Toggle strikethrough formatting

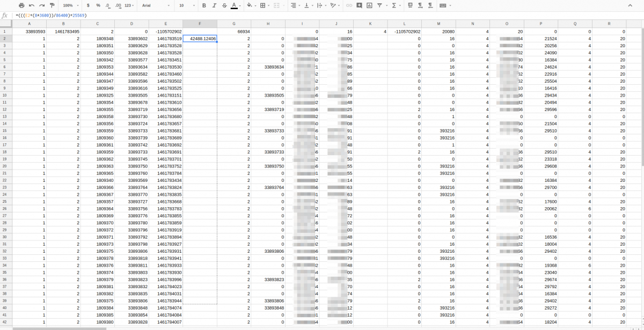coord(224,5)
